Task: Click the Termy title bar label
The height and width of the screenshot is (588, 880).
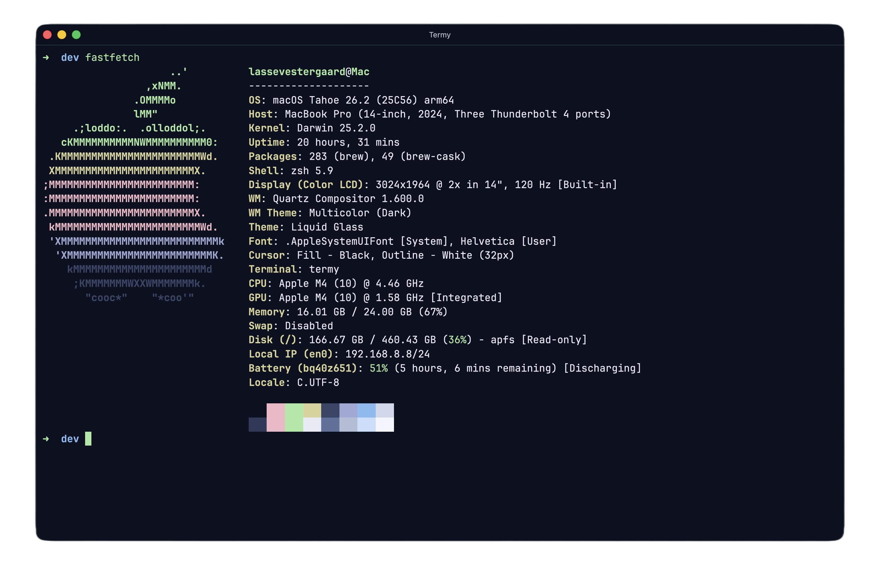Action: [440, 34]
